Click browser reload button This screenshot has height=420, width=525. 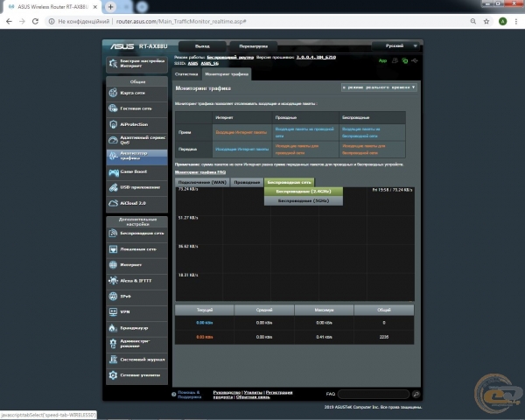(x=35, y=21)
